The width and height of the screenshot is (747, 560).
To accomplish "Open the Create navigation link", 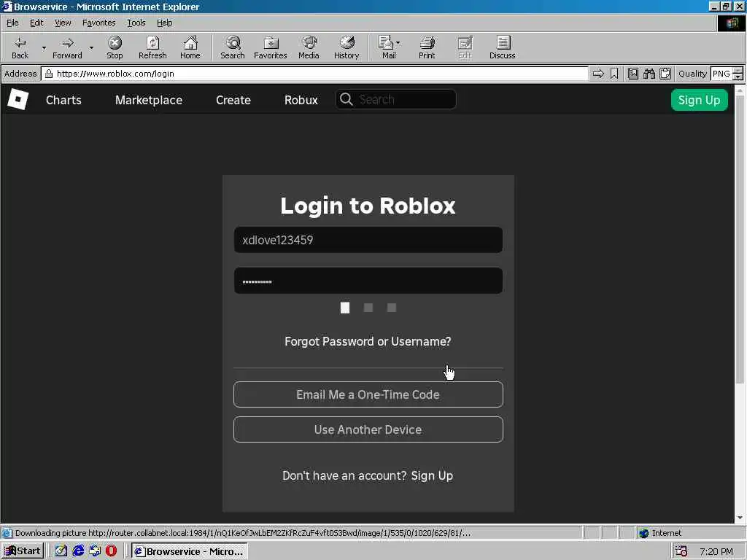I will [x=233, y=100].
